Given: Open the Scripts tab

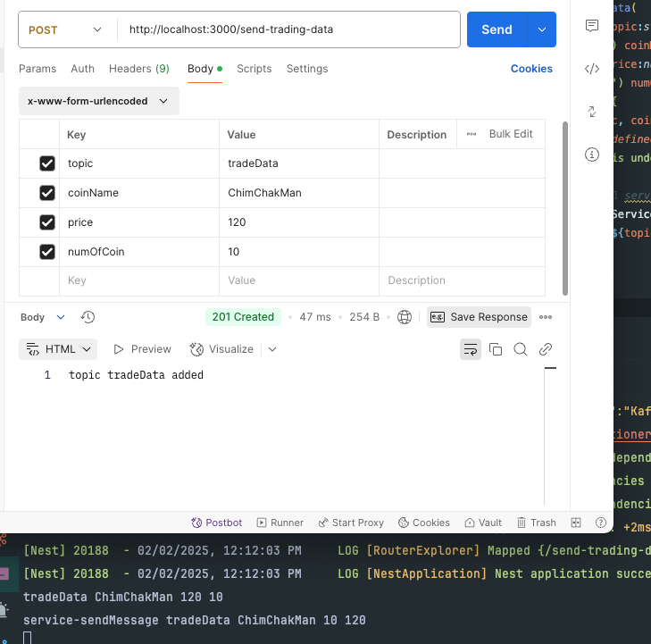Looking at the screenshot, I should point(255,69).
